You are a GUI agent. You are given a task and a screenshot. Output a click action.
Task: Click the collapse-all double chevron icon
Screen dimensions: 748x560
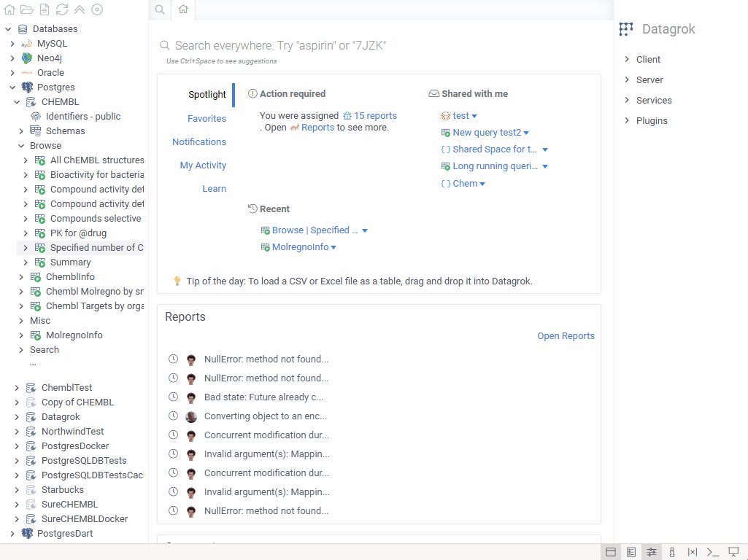pyautogui.click(x=80, y=9)
